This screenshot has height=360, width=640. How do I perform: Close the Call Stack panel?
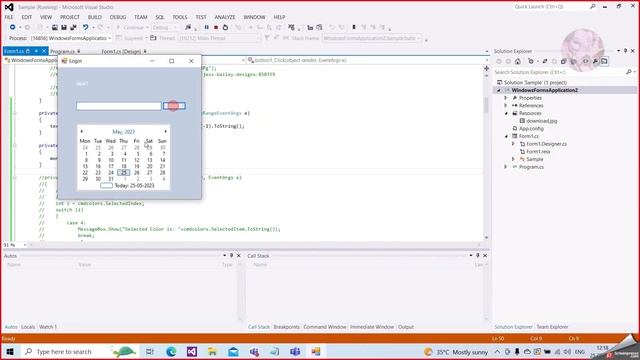tap(485, 256)
